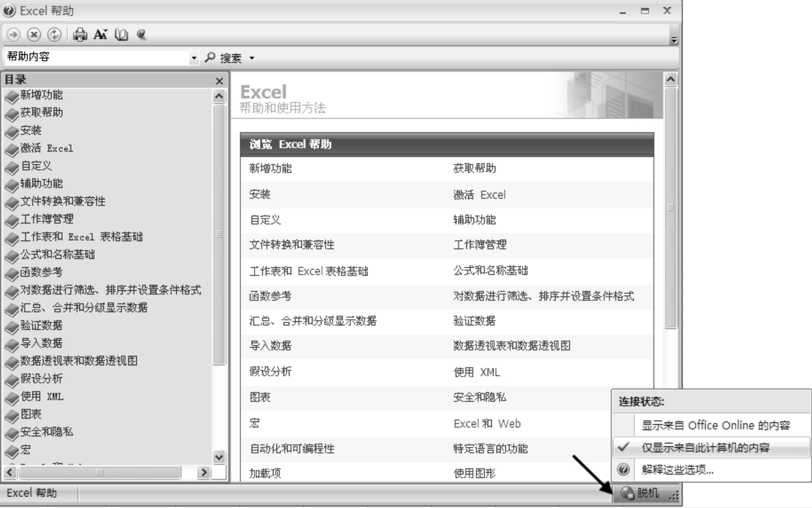This screenshot has height=508, width=812.
Task: Toggle the table of contents book icon
Action: 121,35
